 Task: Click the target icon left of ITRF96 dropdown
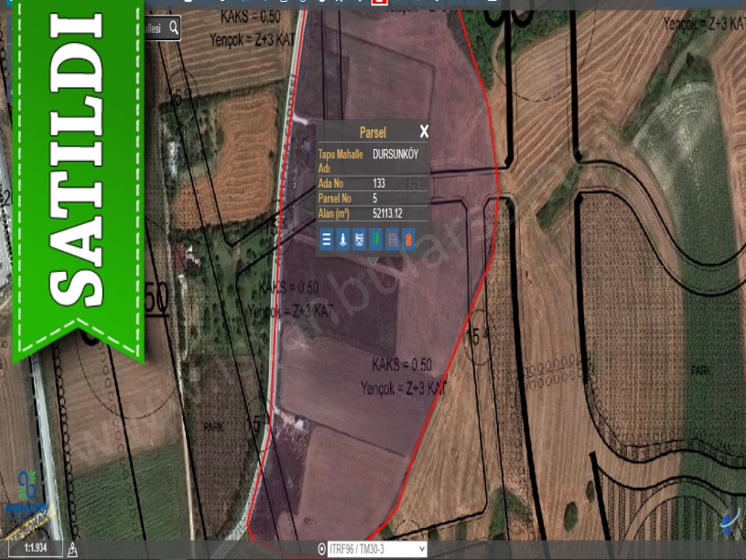(321, 549)
